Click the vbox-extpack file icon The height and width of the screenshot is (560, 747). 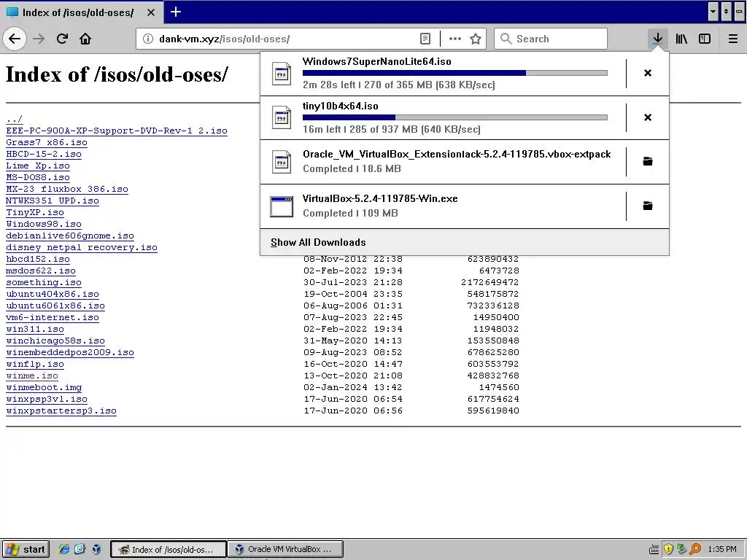tap(281, 162)
